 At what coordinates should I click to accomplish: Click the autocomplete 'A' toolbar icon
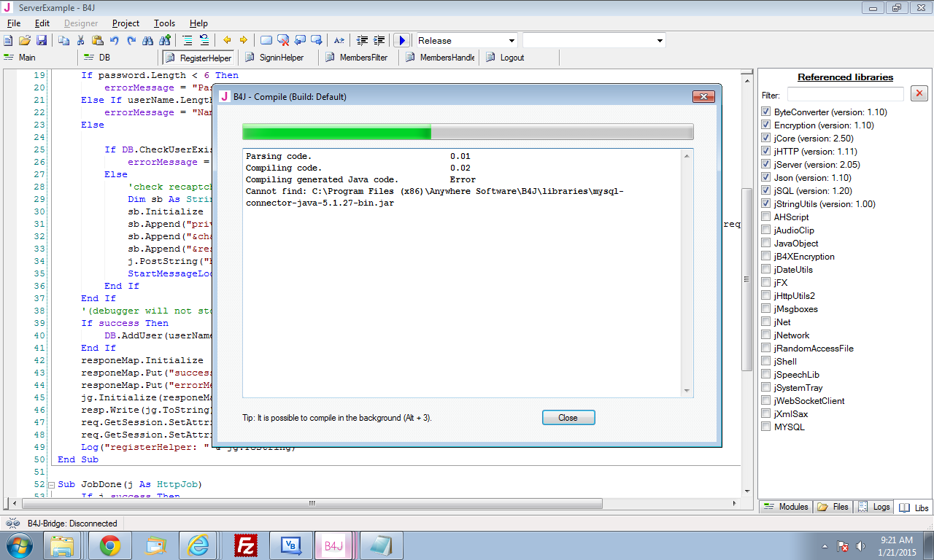[339, 41]
